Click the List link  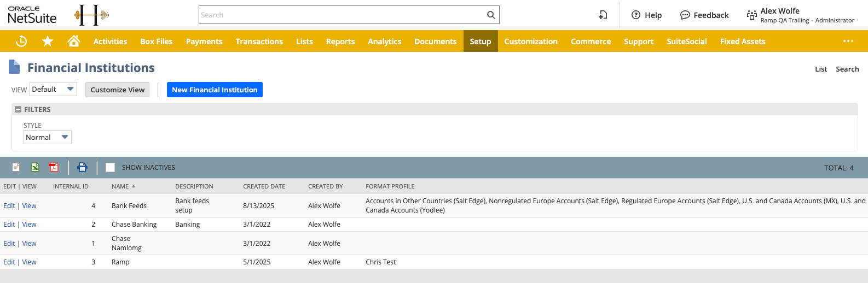821,69
